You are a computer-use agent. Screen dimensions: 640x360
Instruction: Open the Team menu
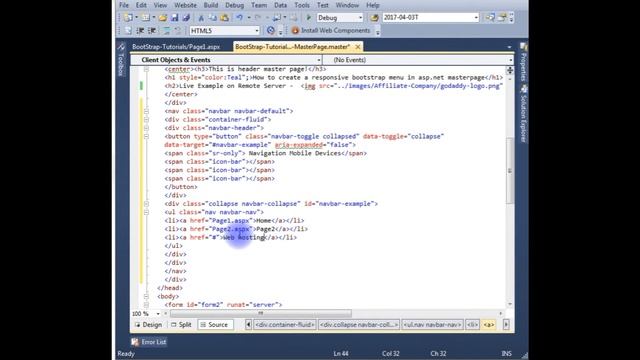click(x=259, y=5)
